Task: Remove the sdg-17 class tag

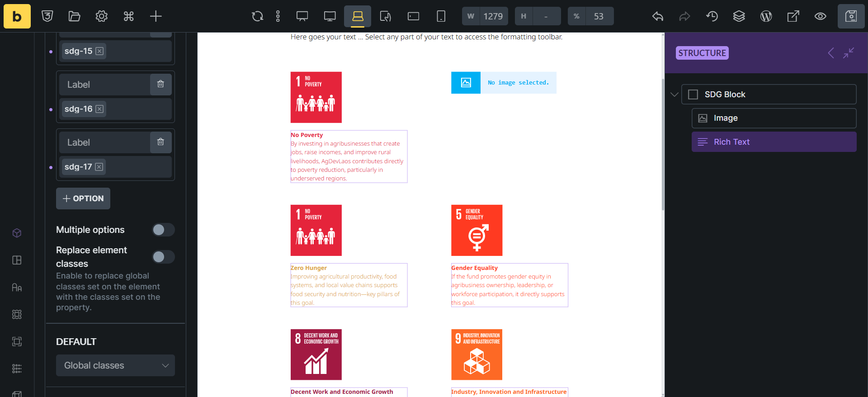Action: (x=99, y=167)
